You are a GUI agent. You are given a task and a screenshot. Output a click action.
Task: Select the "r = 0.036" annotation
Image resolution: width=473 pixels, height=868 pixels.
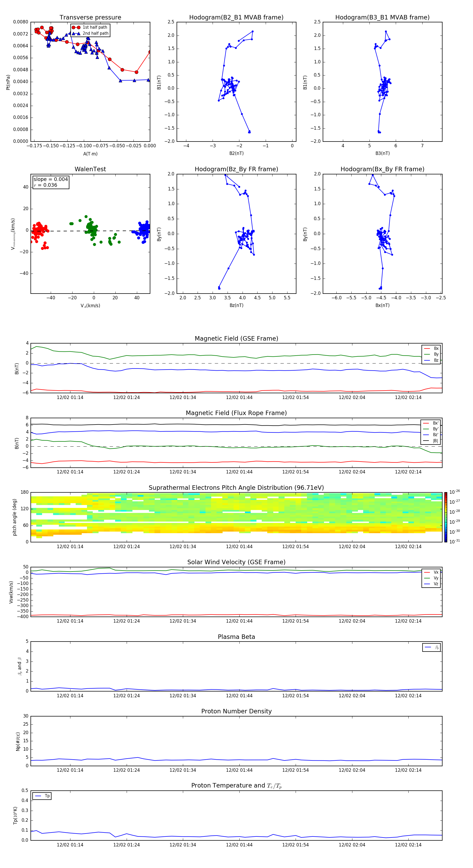[45, 185]
